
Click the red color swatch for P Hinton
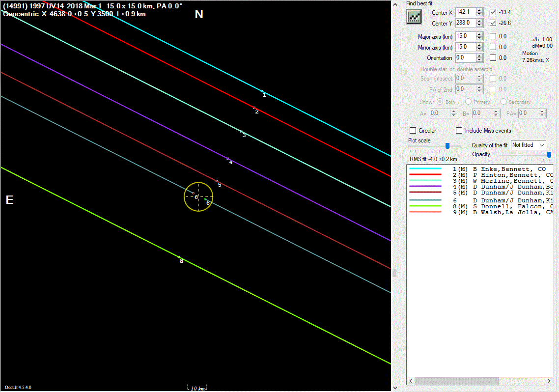[x=425, y=175]
